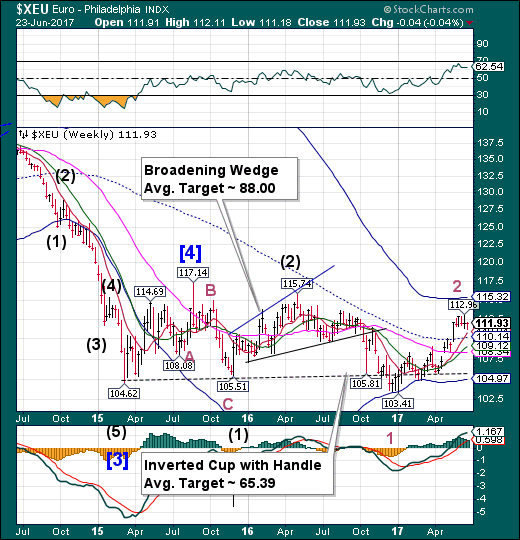Click the wave label B near 117.14
Image resolution: width=520 pixels, height=540 pixels.
211,290
